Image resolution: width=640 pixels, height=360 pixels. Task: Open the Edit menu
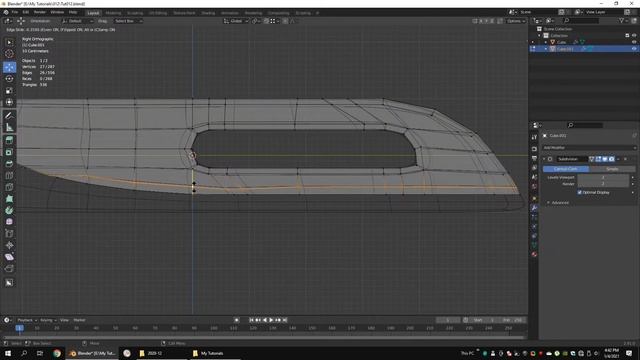coord(26,12)
